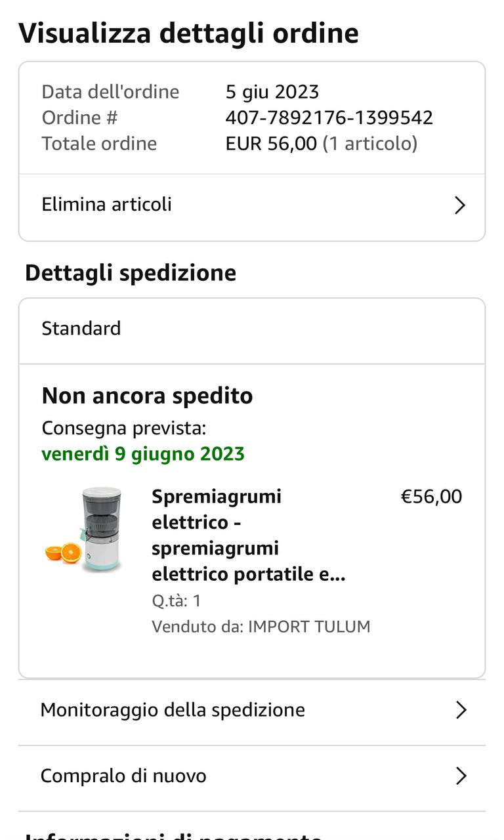This screenshot has height=840, width=504.
Task: Tap the arrow beside Monitoraggio della spedizione
Action: [461, 709]
